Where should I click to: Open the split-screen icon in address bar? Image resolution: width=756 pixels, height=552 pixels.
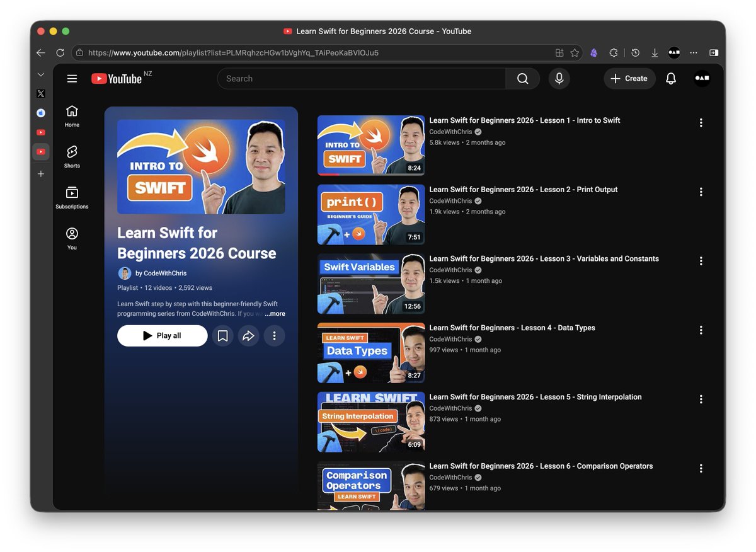pos(559,53)
